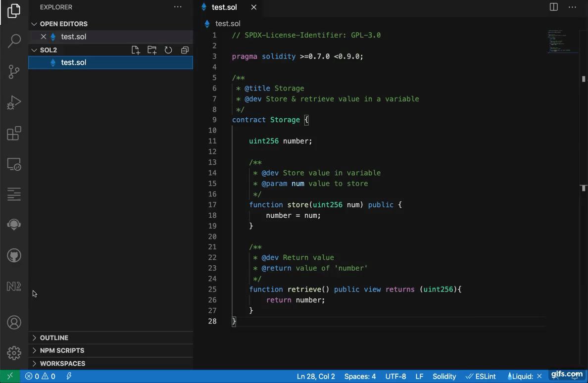Select the GitHub icon in the activity bar

point(14,255)
